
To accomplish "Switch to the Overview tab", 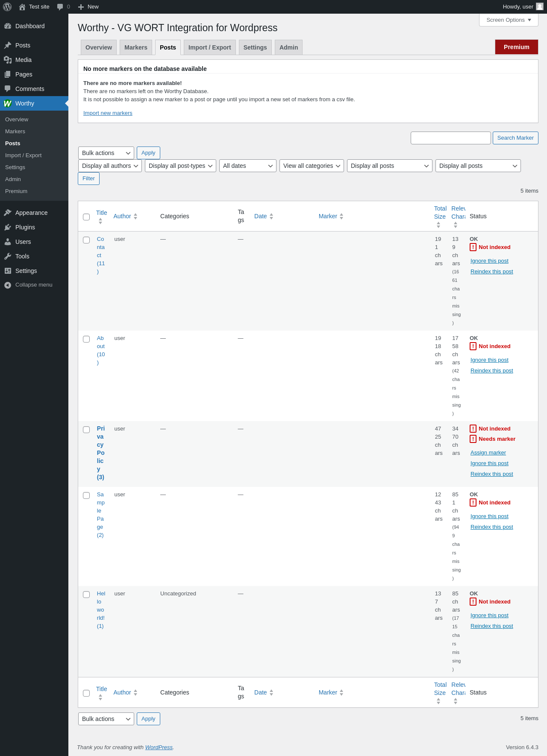I will coord(99,47).
